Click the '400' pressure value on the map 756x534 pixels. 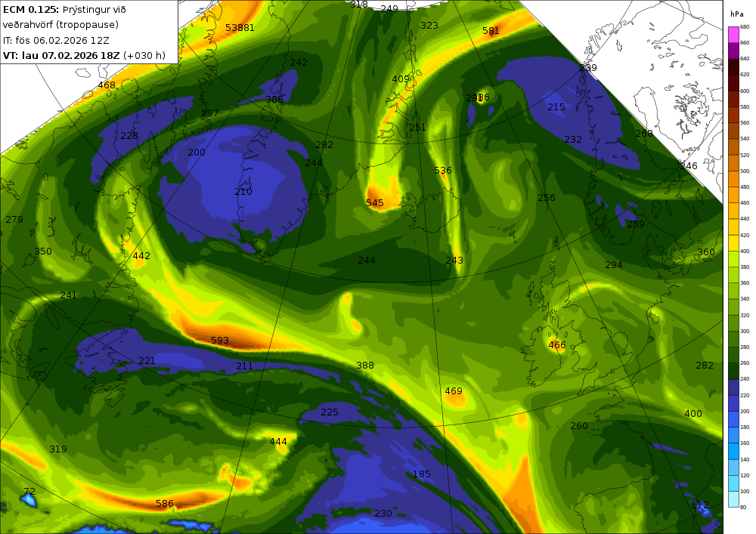coord(692,414)
